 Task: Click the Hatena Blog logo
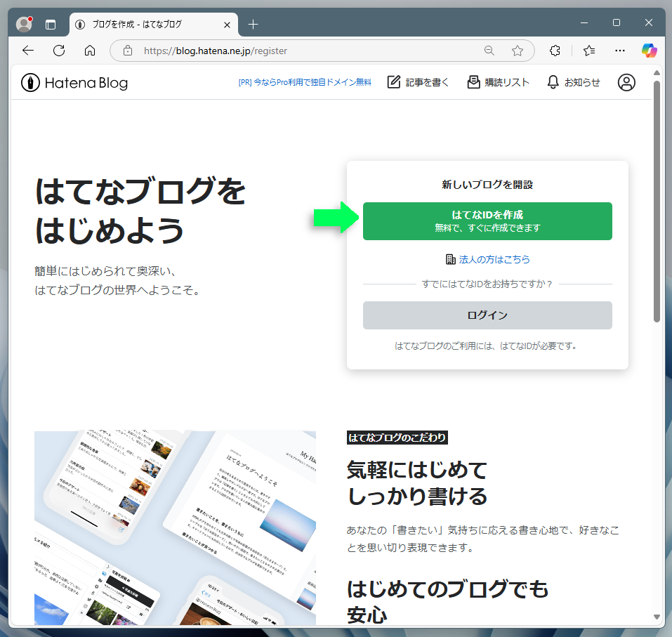pyautogui.click(x=74, y=83)
